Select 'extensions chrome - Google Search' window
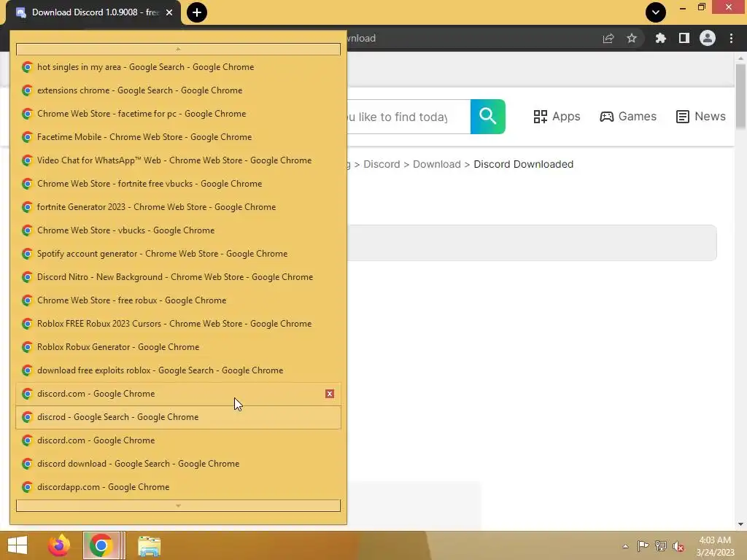The height and width of the screenshot is (560, 747). pyautogui.click(x=178, y=90)
